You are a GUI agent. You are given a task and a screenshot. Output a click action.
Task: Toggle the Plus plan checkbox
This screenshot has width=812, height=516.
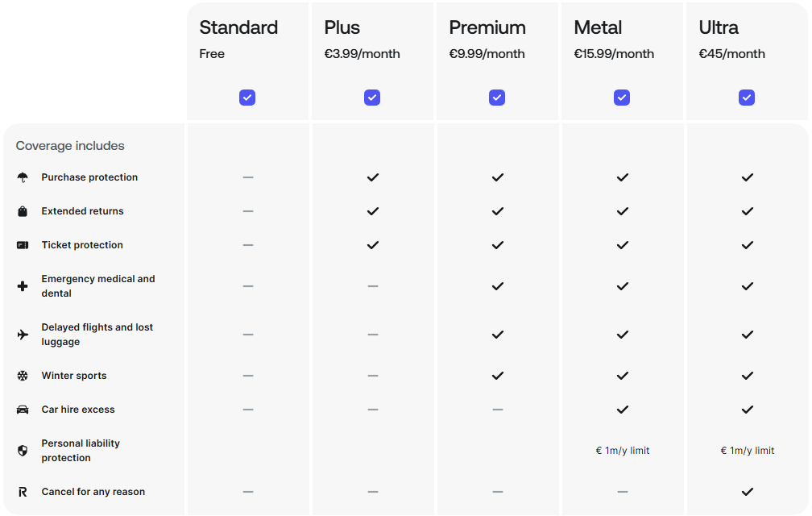point(372,98)
